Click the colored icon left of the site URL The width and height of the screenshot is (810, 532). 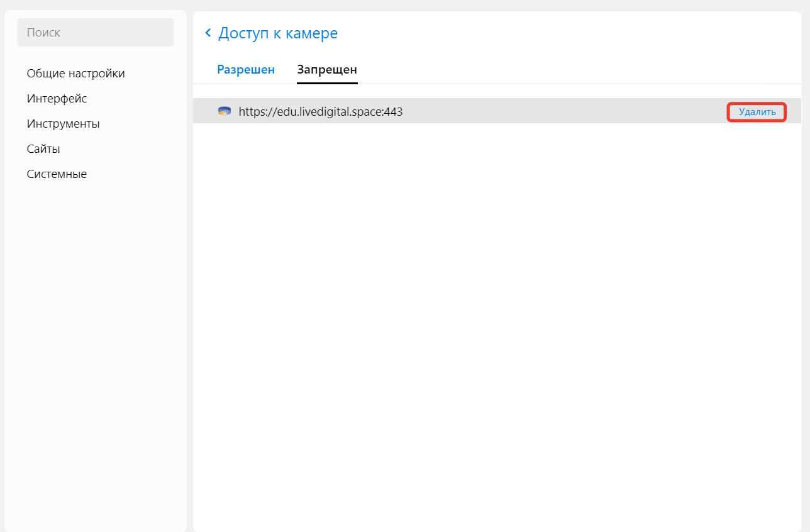225,112
